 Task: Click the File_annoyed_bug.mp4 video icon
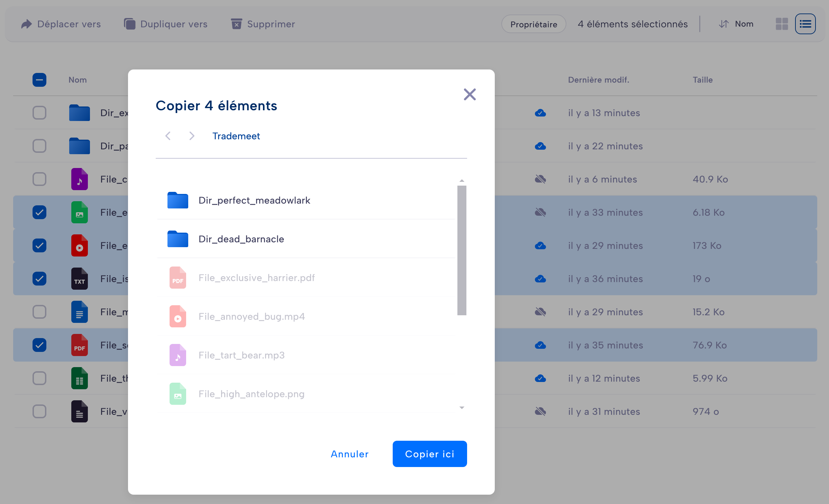coord(177,316)
